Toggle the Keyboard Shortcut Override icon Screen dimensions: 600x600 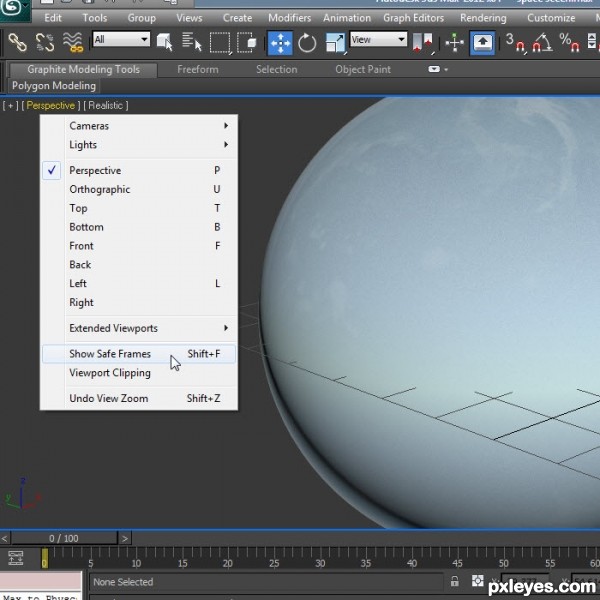(482, 43)
